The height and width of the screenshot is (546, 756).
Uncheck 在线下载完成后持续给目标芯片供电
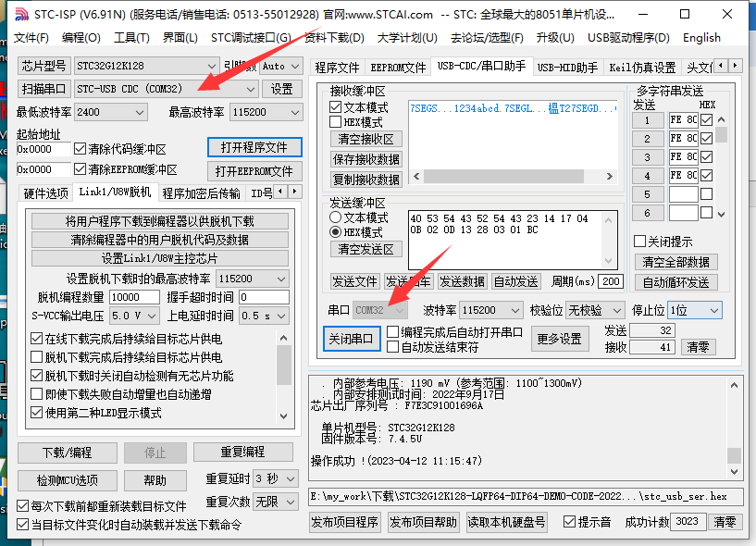point(37,338)
